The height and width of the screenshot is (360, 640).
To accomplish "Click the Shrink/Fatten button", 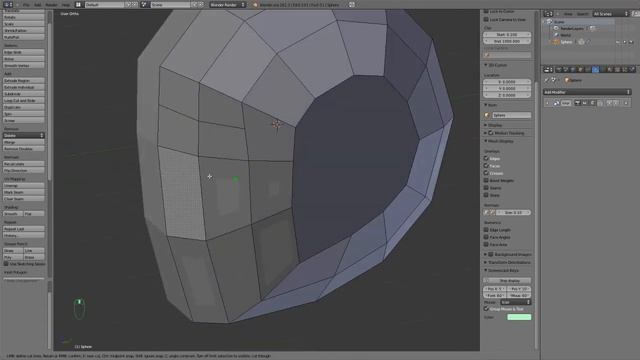I will click(x=24, y=31).
